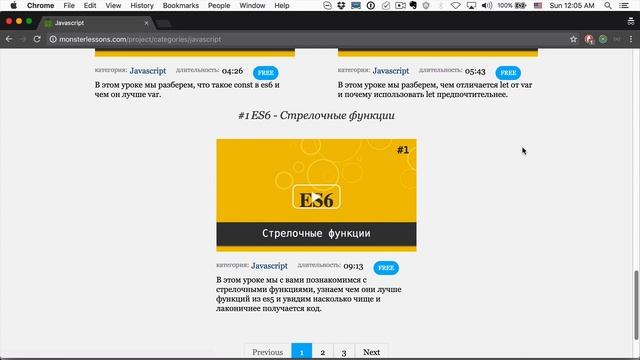
Task: Click duration text 09:13
Action: click(353, 267)
